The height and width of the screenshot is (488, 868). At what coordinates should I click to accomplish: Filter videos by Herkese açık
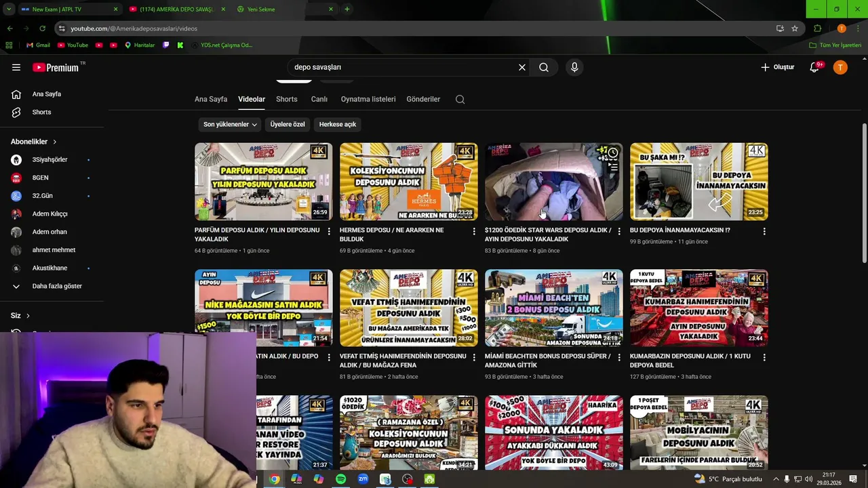coord(338,124)
